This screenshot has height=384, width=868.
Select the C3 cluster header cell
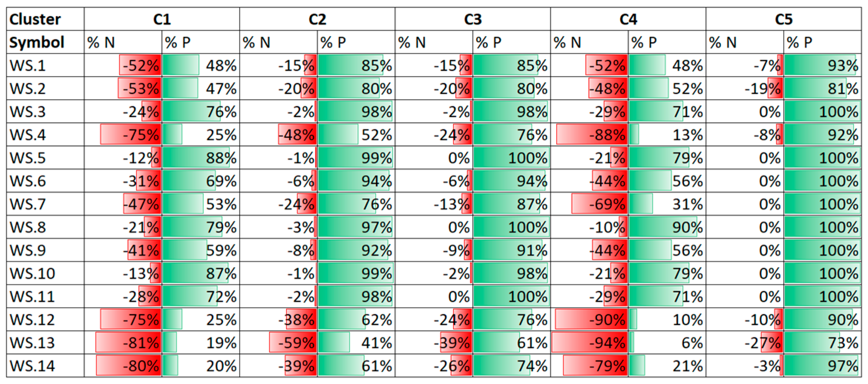pos(472,19)
